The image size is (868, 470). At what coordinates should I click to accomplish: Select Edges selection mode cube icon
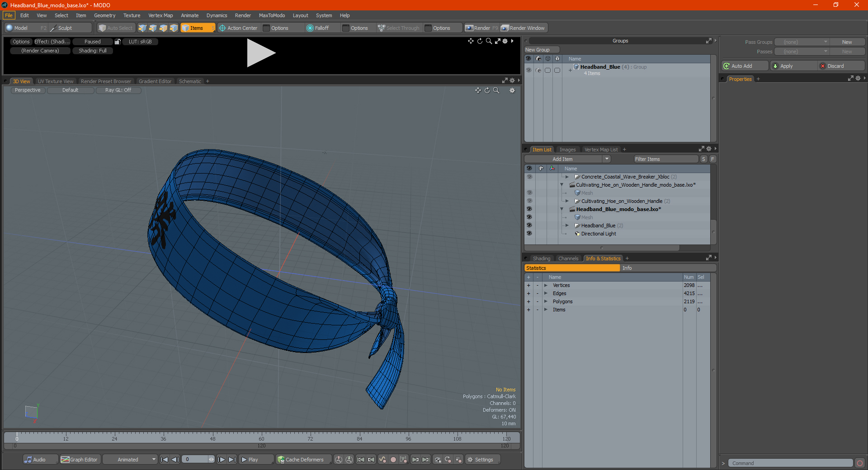click(153, 28)
